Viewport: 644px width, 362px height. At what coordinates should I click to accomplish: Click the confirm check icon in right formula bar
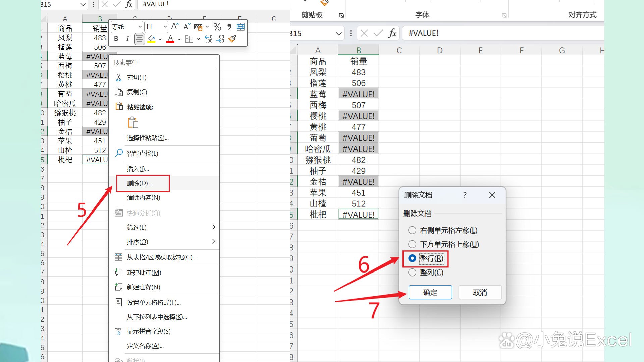(378, 33)
